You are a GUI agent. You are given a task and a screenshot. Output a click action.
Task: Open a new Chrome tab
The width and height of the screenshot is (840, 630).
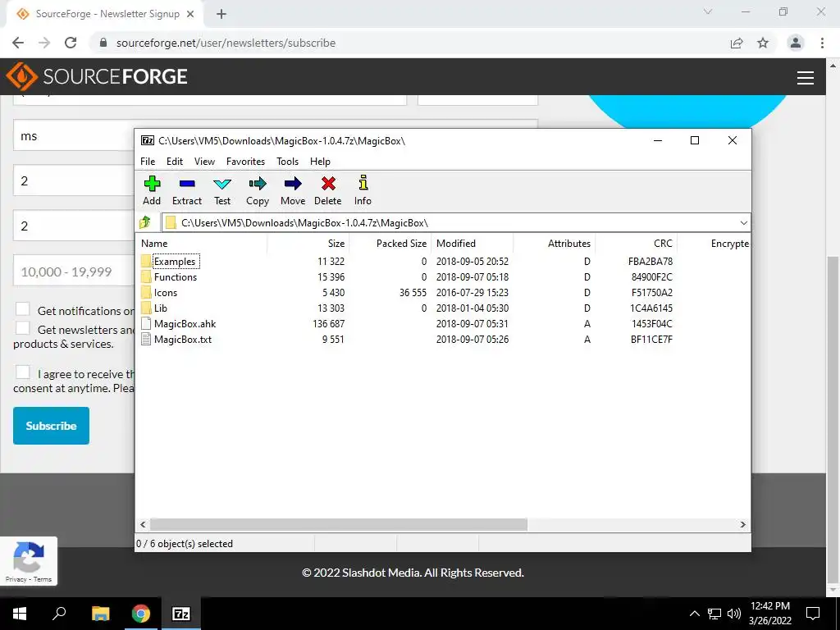pos(221,15)
